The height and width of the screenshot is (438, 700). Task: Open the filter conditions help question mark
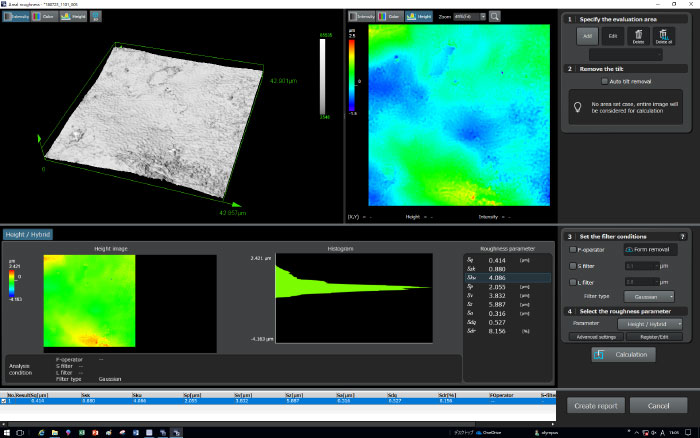681,235
